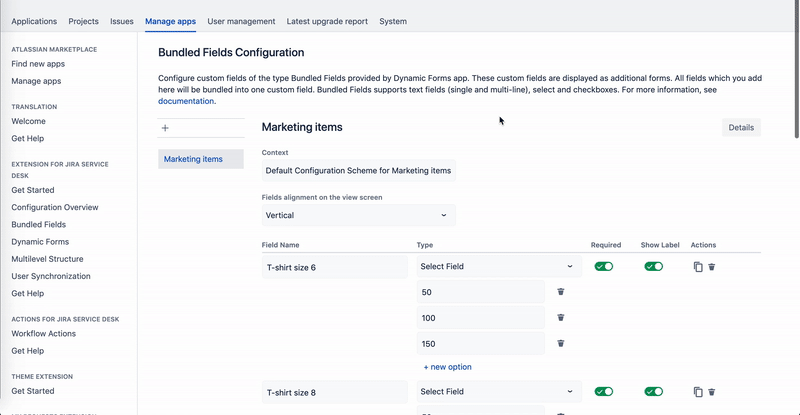The width and height of the screenshot is (800, 415).
Task: Click the plus icon to add bundled field
Action: pyautogui.click(x=165, y=128)
